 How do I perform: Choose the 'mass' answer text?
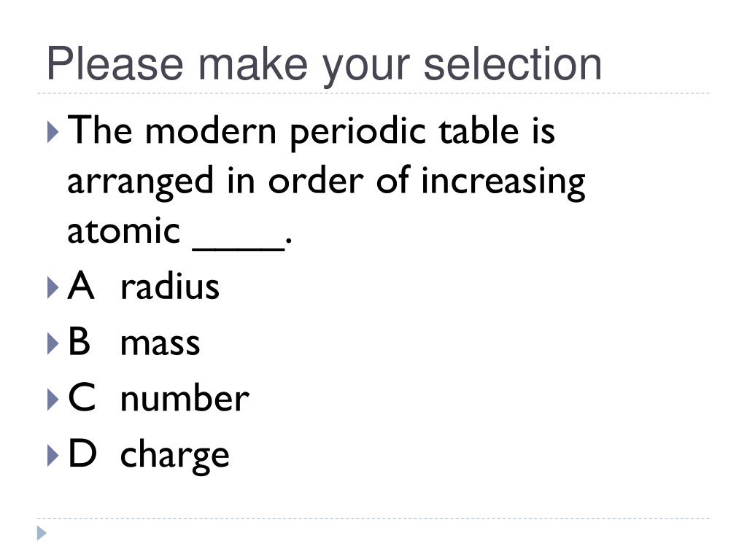(x=160, y=344)
